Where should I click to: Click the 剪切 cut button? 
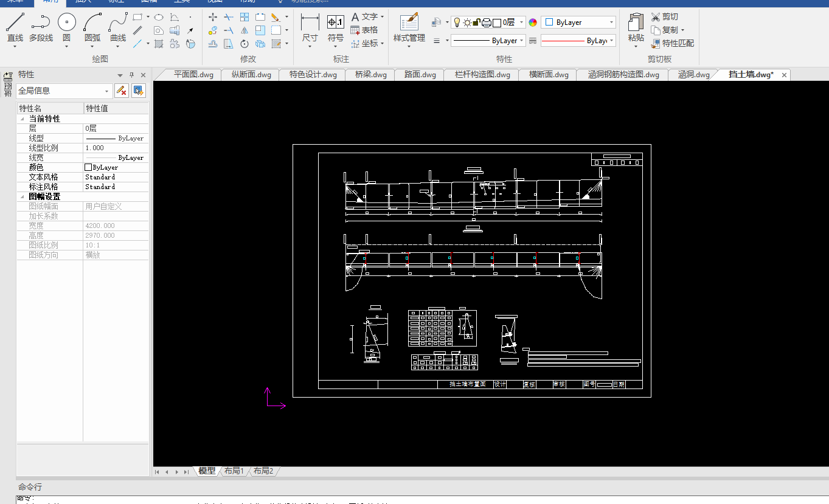pyautogui.click(x=664, y=16)
